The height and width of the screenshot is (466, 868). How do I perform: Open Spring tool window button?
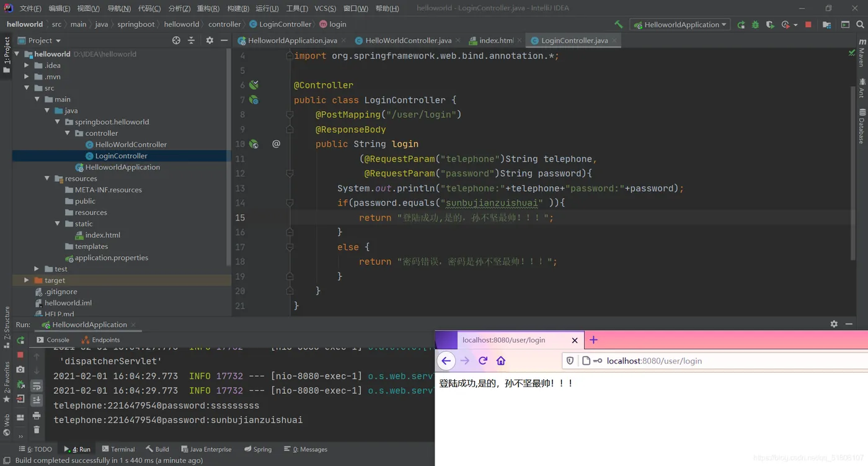[258, 449]
